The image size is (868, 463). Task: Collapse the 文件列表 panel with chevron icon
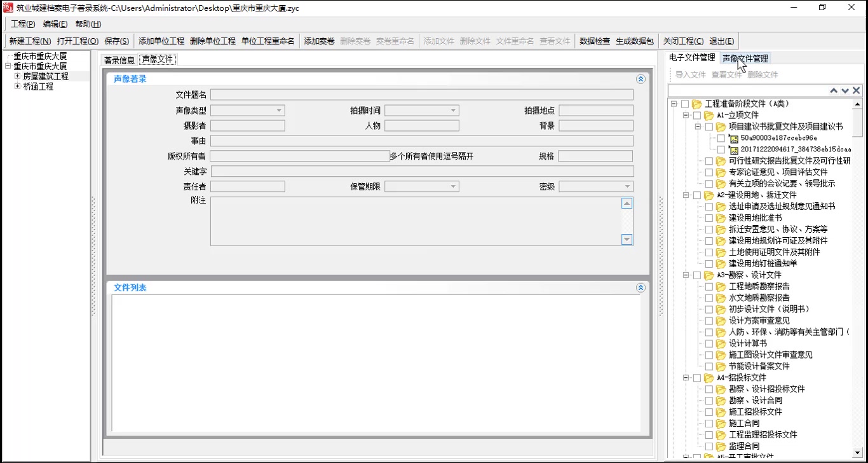[641, 287]
